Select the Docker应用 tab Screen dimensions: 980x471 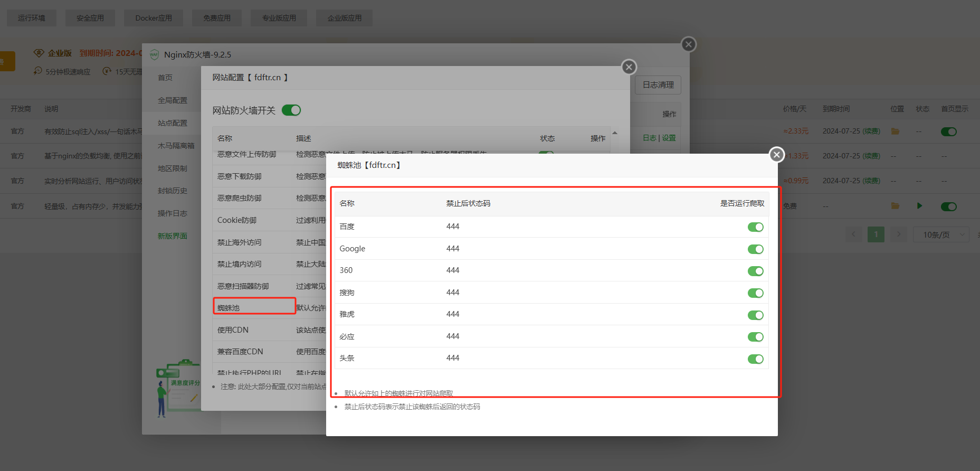coord(154,18)
